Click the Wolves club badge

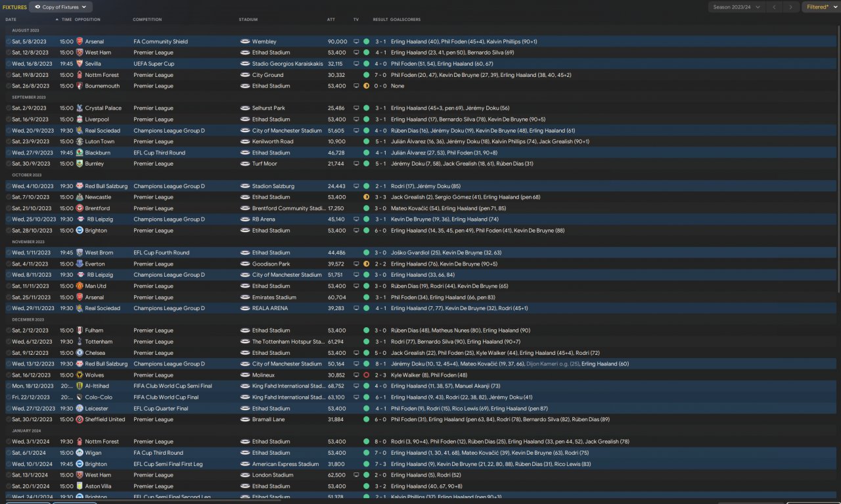pos(80,375)
